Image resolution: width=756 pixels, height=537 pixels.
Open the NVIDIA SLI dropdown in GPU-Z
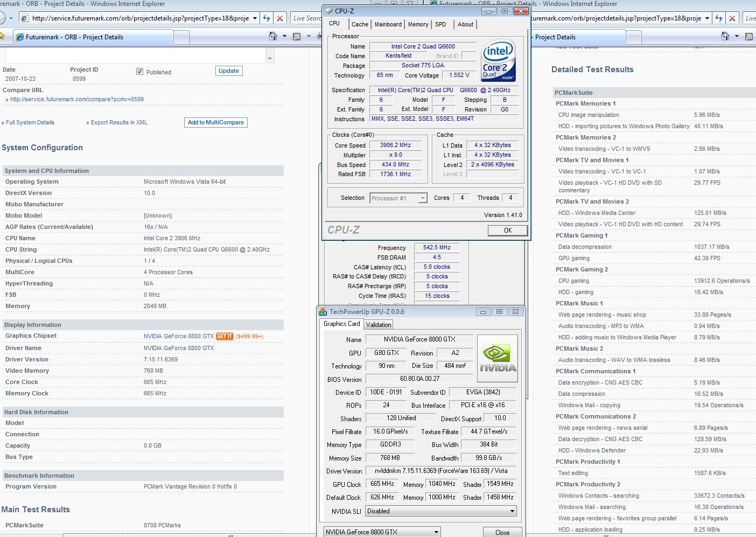coord(512,511)
